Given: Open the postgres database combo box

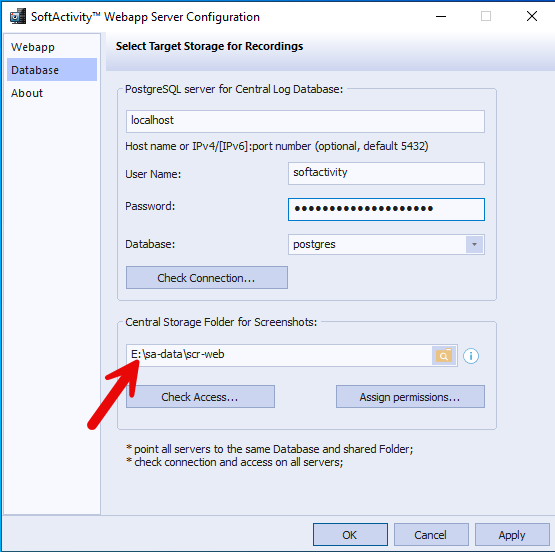Looking at the screenshot, I should coord(386,245).
